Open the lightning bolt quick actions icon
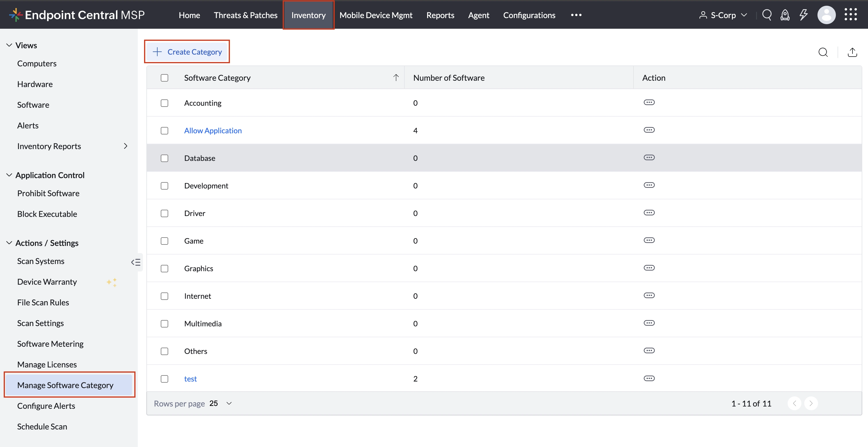This screenshot has width=868, height=447. (804, 15)
